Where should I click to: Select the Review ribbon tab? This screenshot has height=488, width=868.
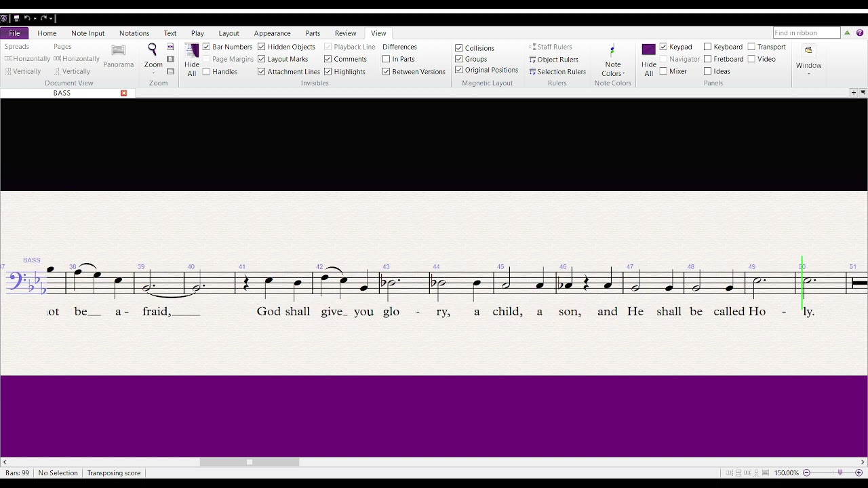(x=345, y=33)
